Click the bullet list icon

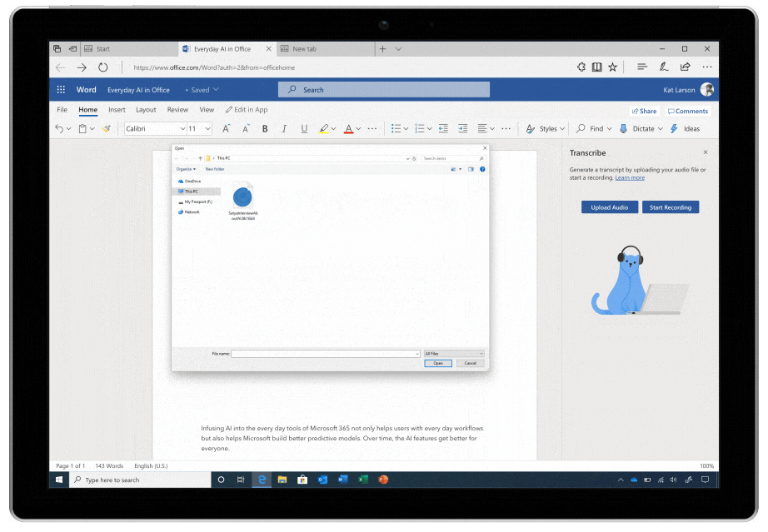[x=396, y=129]
